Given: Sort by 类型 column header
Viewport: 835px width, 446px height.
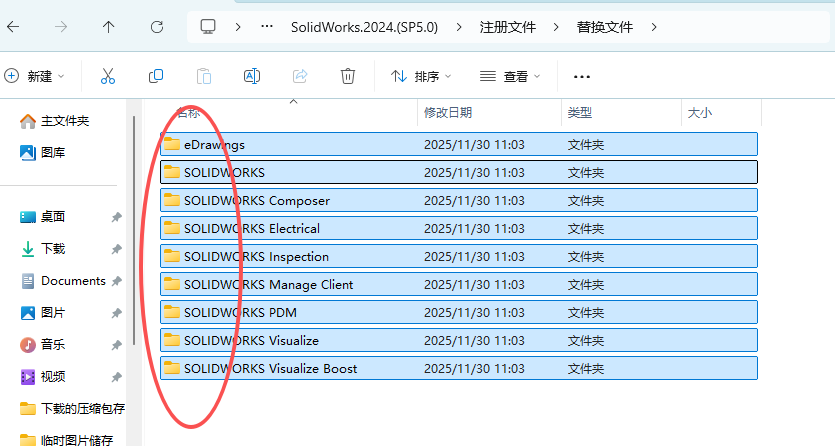Looking at the screenshot, I should [579, 112].
